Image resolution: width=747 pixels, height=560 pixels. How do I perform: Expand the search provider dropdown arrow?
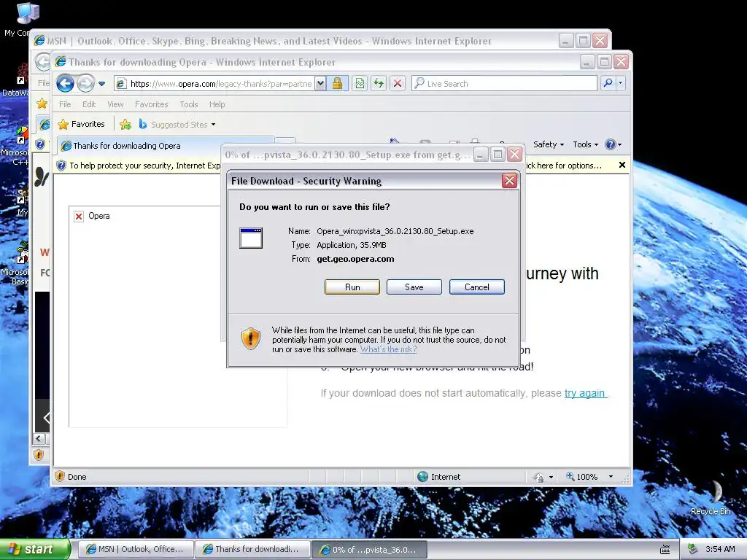pos(620,83)
